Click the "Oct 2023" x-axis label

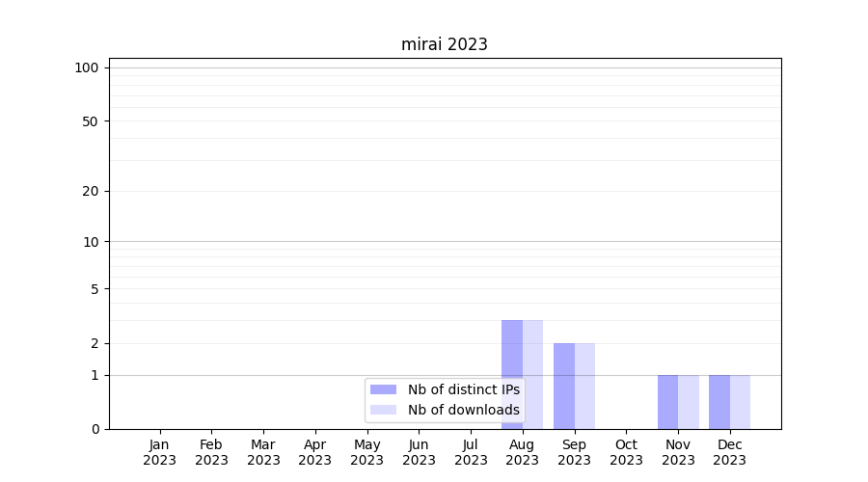[626, 452]
